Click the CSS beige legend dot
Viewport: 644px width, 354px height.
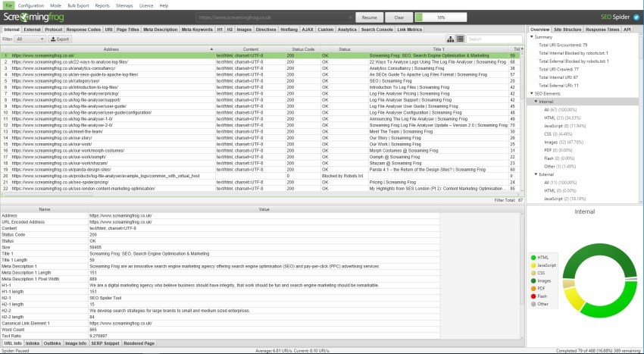(533, 273)
